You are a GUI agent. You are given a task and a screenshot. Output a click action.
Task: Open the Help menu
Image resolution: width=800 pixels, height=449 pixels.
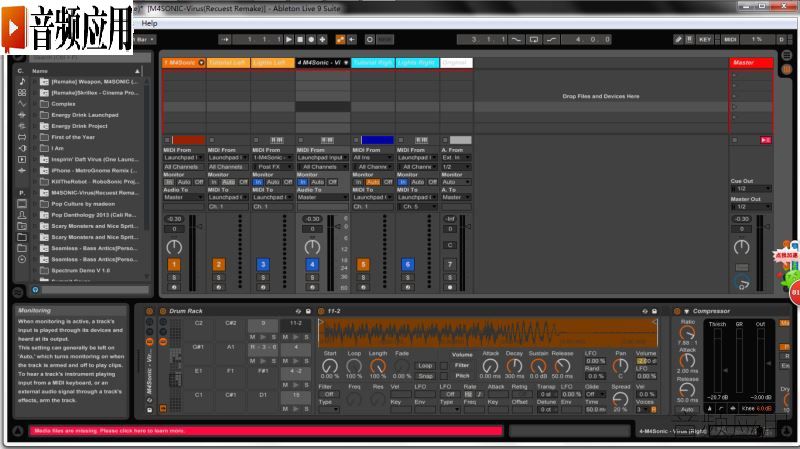[149, 23]
